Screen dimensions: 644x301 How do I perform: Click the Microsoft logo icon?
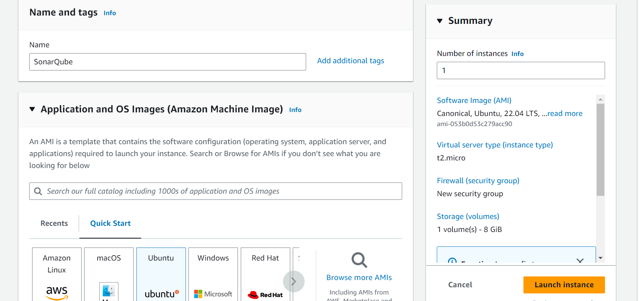(213, 294)
